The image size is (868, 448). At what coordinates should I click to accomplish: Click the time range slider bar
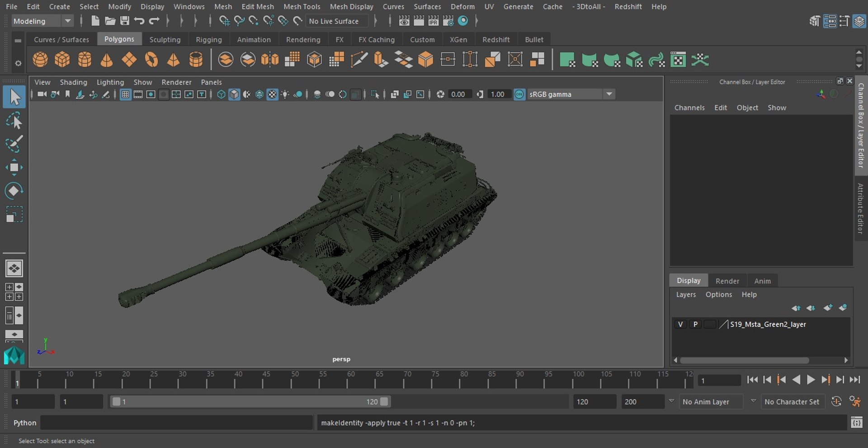click(x=250, y=401)
